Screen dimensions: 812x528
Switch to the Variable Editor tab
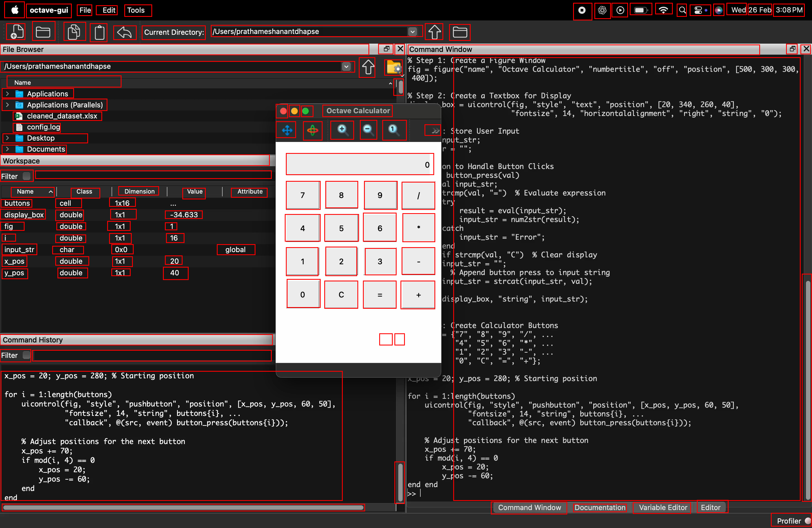point(662,507)
